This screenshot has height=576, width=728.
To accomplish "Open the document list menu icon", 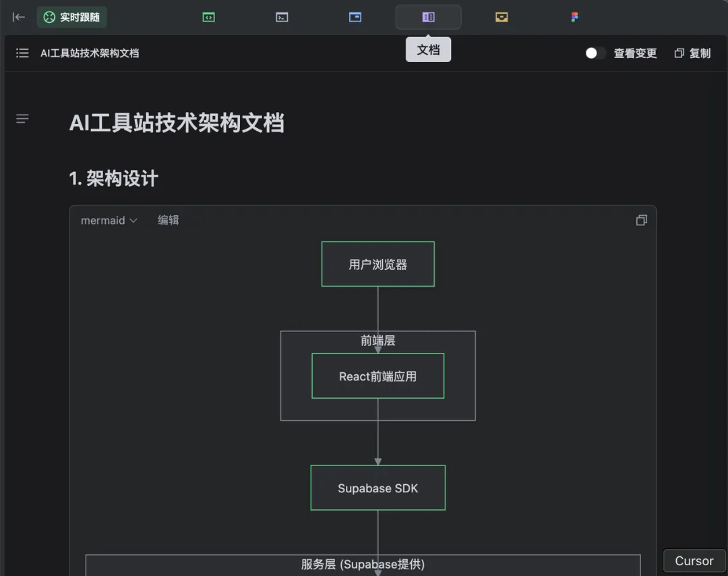I will click(x=22, y=53).
